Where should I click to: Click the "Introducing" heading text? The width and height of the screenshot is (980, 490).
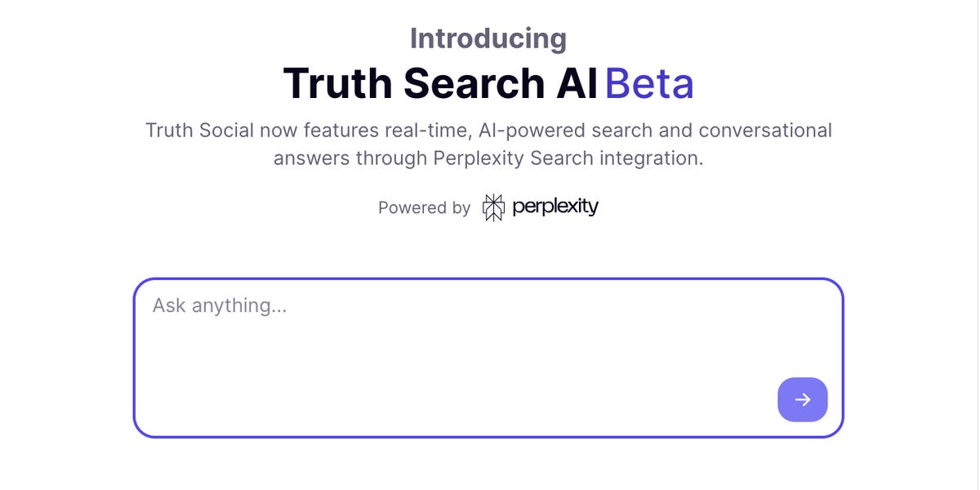click(488, 38)
